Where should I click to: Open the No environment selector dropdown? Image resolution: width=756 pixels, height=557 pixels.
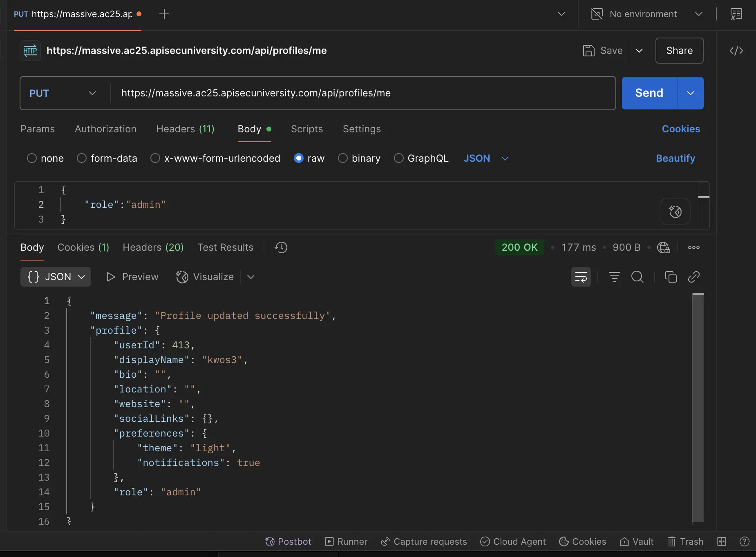coord(647,14)
